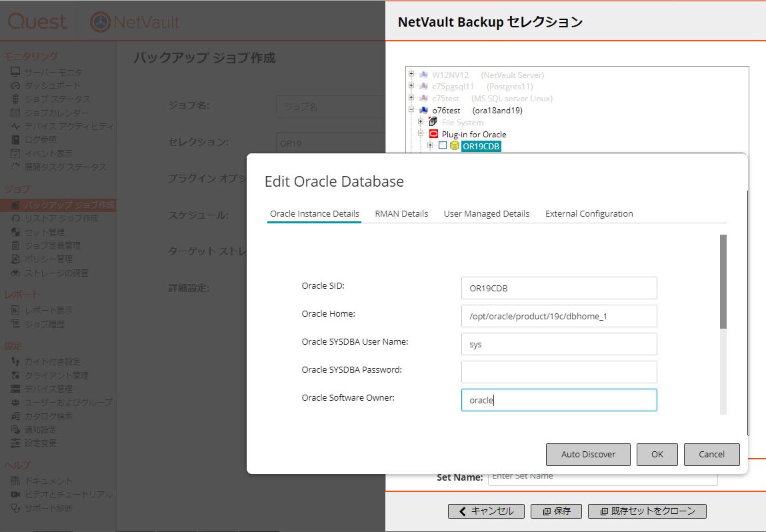
Task: Click the 保存 button
Action: [557, 511]
